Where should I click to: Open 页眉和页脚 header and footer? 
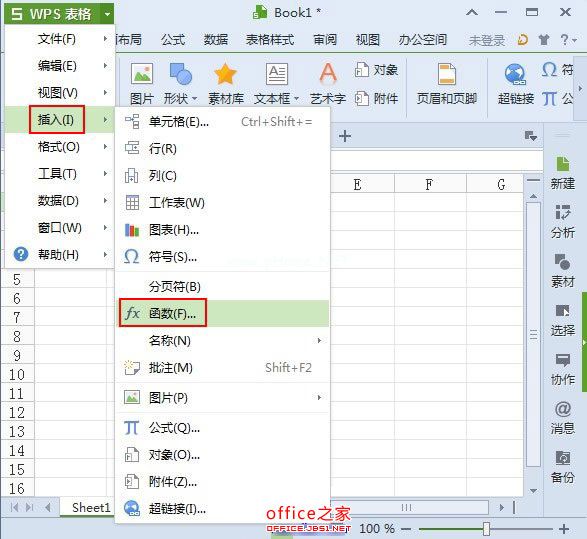coord(447,83)
